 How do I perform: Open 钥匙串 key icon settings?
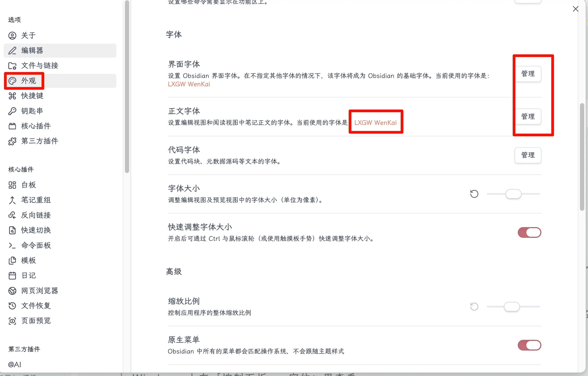[12, 111]
